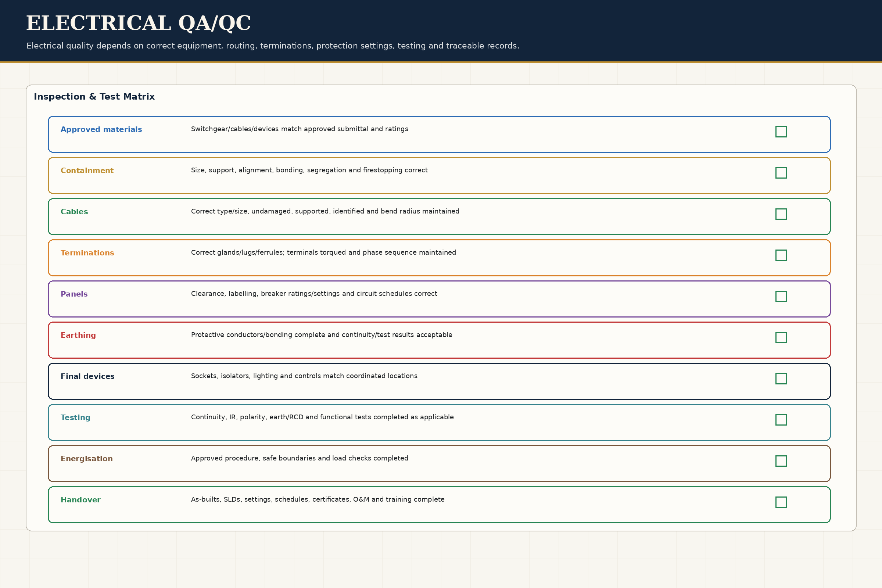Select the Handover heading
Image resolution: width=882 pixels, height=588 pixels.
80,500
